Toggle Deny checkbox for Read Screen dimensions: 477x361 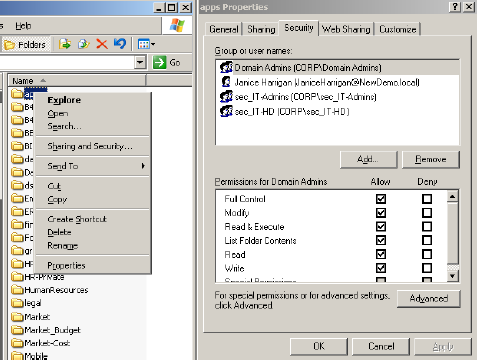click(427, 254)
